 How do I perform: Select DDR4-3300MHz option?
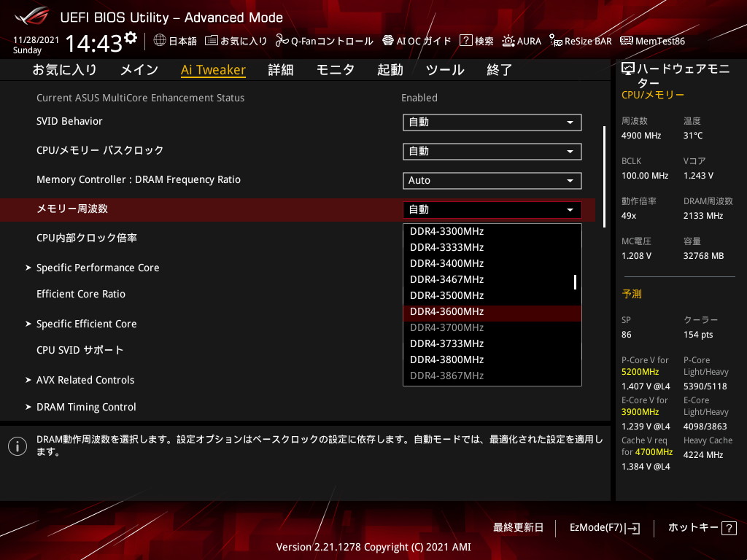pos(492,231)
